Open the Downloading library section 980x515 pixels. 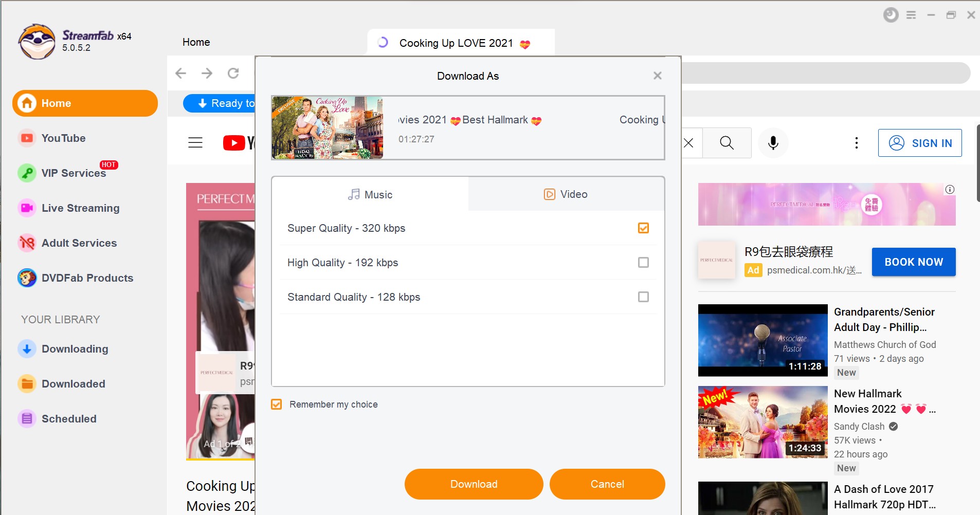75,349
